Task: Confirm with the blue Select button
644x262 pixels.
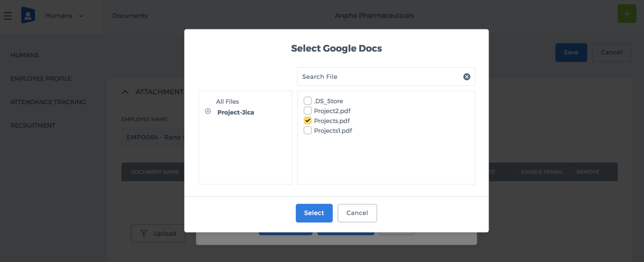Action: coord(314,213)
